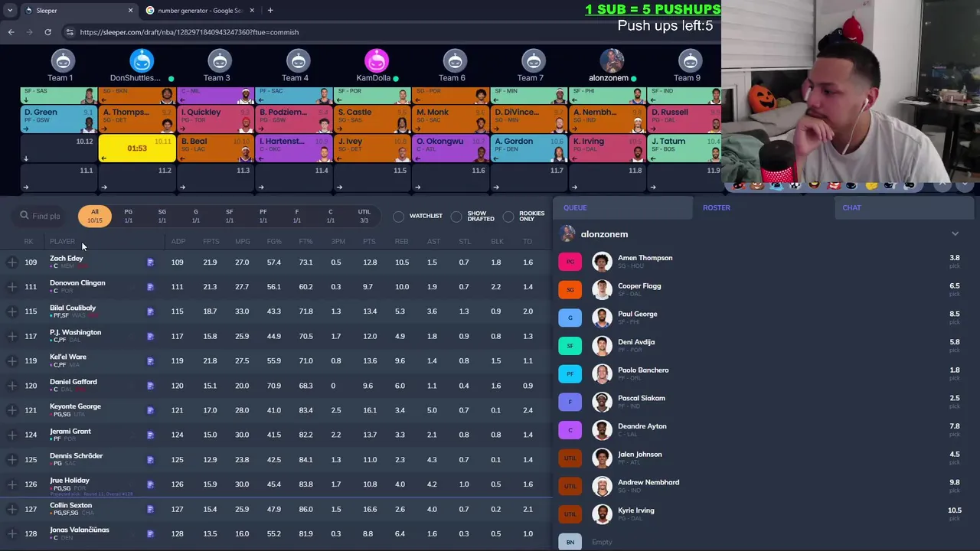Image resolution: width=980 pixels, height=551 pixels.
Task: Sort player list by FPTS column
Action: click(x=211, y=242)
